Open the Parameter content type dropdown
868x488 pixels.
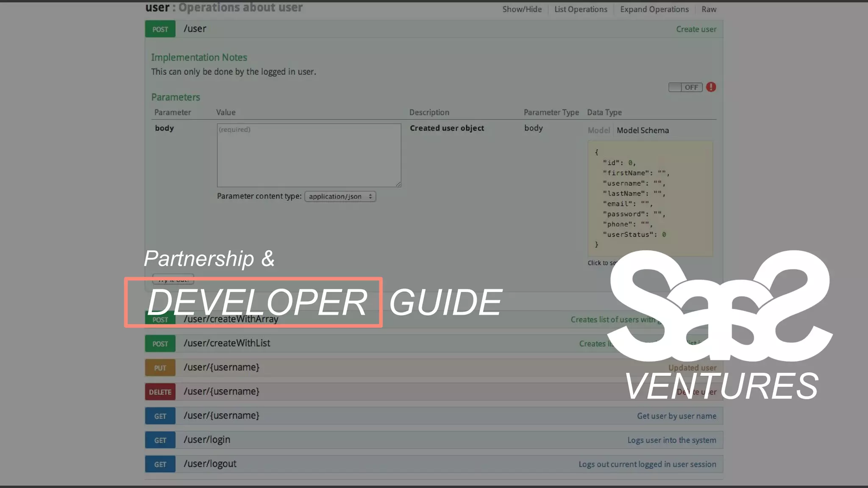click(x=340, y=197)
